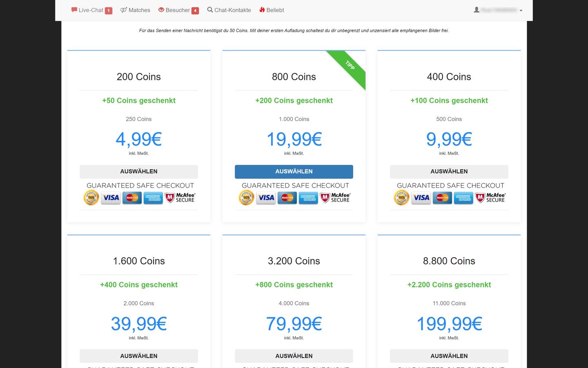Viewport: 588px width, 368px height.
Task: Open the account dropdown in top right
Action: [x=521, y=10]
